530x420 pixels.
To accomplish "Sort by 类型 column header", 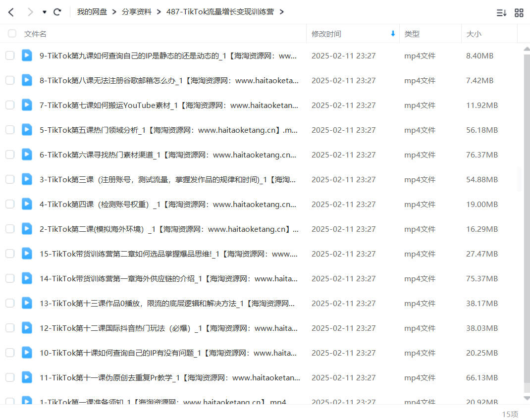I will tap(412, 34).
